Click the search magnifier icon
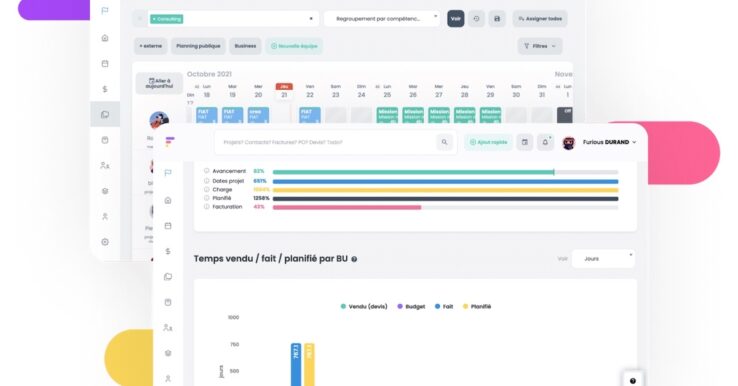The height and width of the screenshot is (386, 738). (x=444, y=142)
